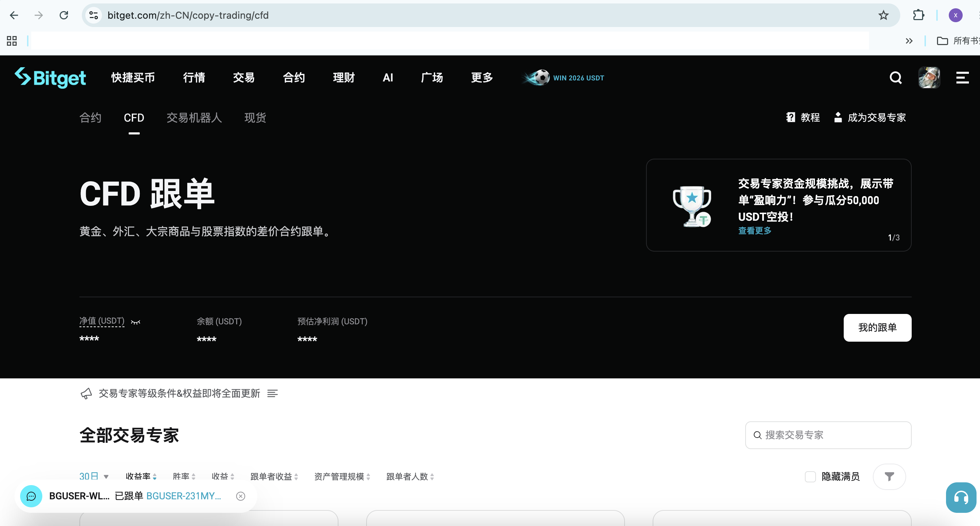Open the customer support headset button
The height and width of the screenshot is (526, 980).
(961, 498)
